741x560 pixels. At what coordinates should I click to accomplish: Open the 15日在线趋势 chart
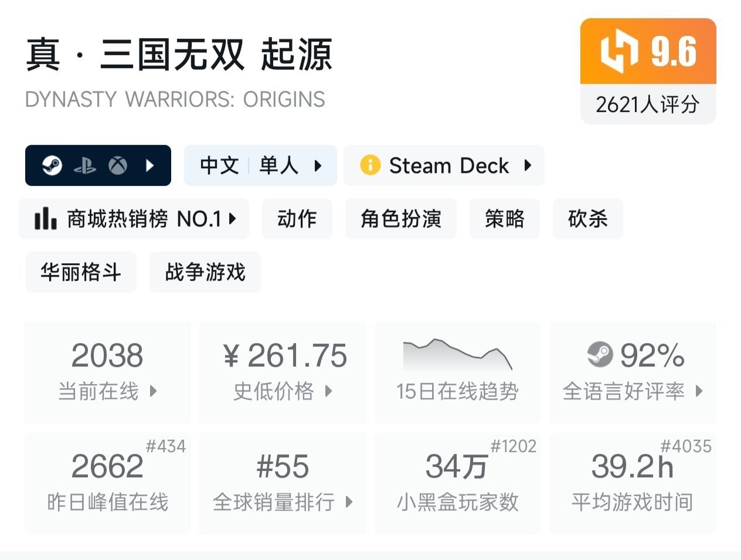tap(457, 372)
